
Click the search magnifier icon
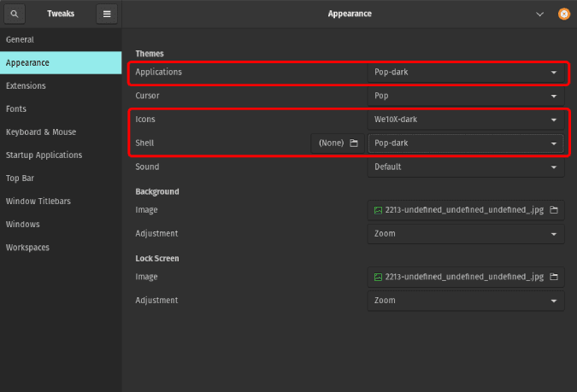(x=16, y=14)
